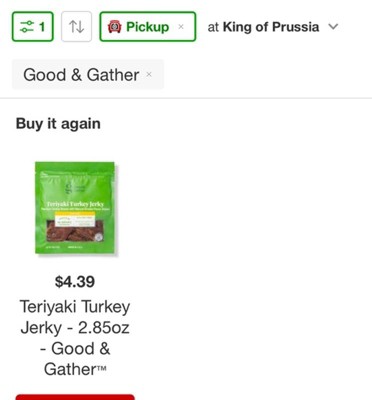Select the Good & Gather brand chip
This screenshot has width=372, height=400.
(x=88, y=74)
